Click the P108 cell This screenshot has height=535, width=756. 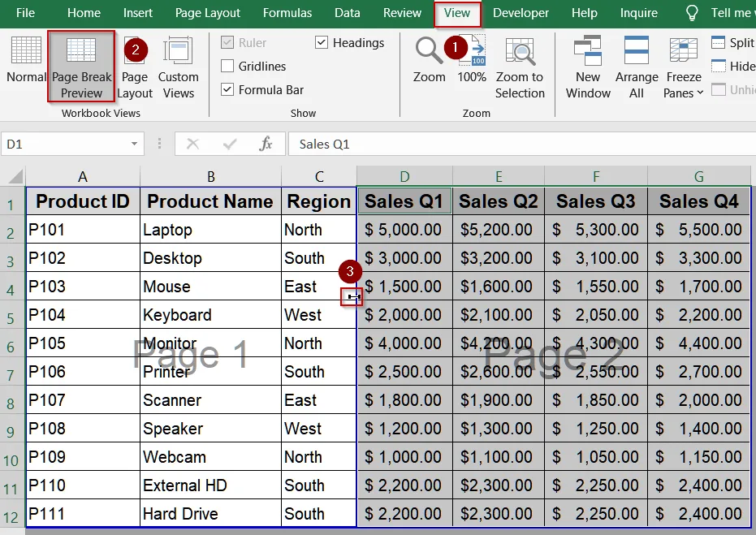click(x=83, y=429)
